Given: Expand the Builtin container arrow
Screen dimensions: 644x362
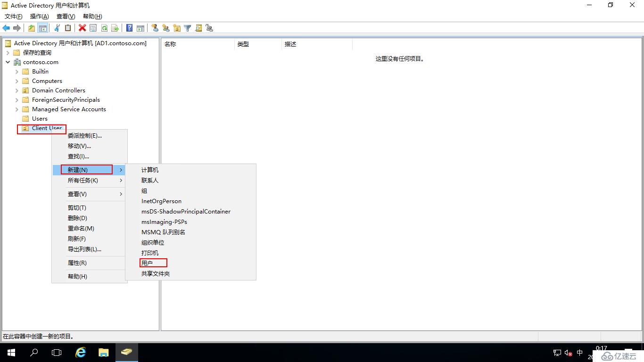Looking at the screenshot, I should (x=17, y=72).
